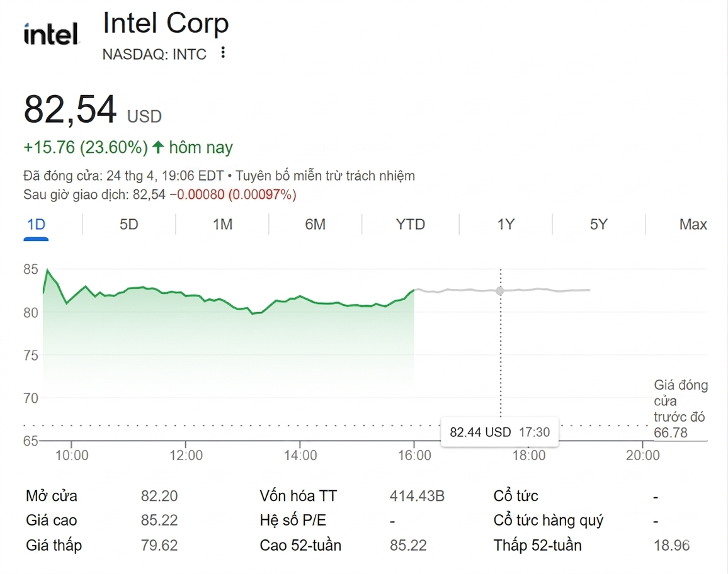View the 5Y chart range
The height and width of the screenshot is (574, 728).
598,225
